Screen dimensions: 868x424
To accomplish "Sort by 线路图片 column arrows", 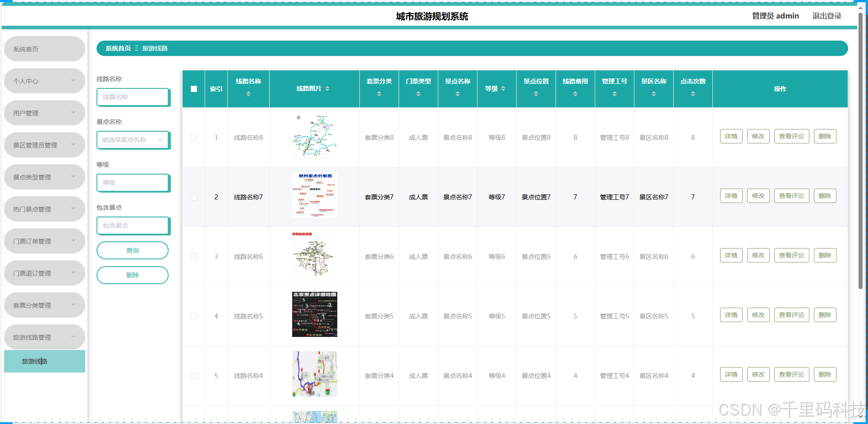I will (x=327, y=88).
